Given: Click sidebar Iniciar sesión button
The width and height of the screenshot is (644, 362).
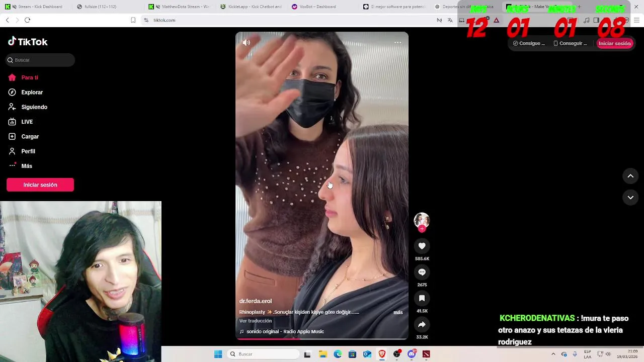Looking at the screenshot, I should 40,185.
